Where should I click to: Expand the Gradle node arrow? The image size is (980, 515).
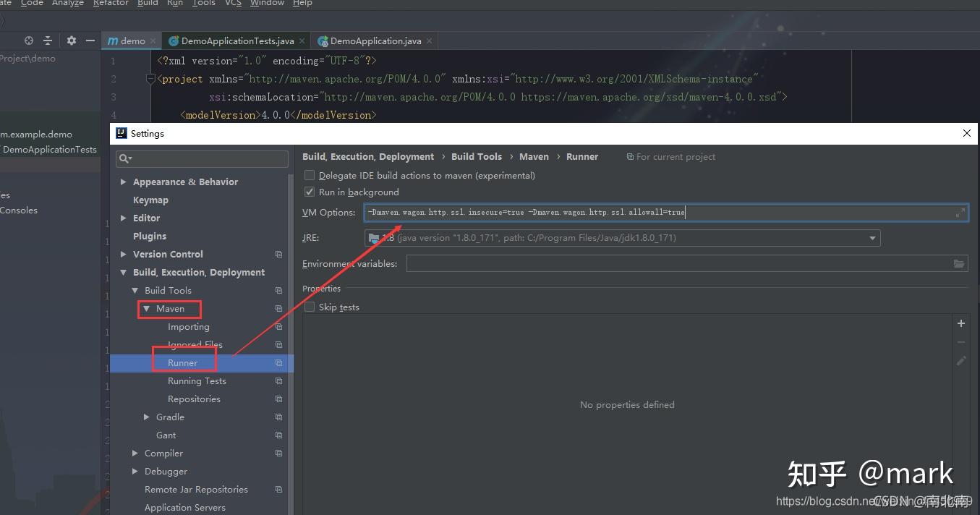tap(147, 417)
